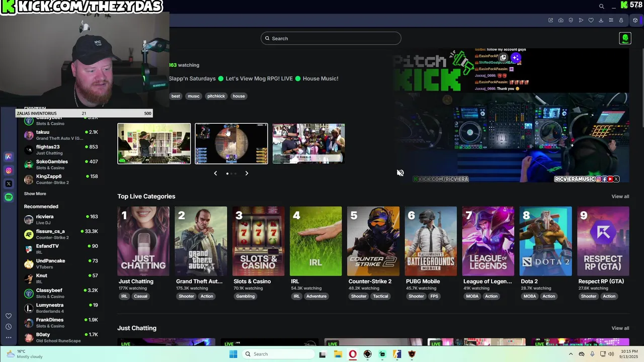Click the Adventure tag under IRL
The width and height of the screenshot is (644, 362).
click(316, 296)
